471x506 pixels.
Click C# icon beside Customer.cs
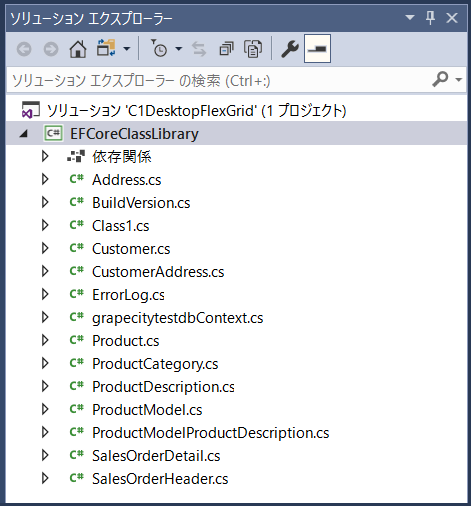point(77,248)
